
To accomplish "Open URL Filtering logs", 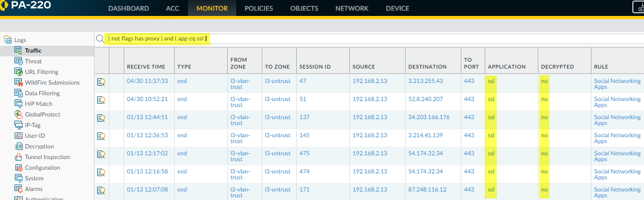I will pos(41,72).
